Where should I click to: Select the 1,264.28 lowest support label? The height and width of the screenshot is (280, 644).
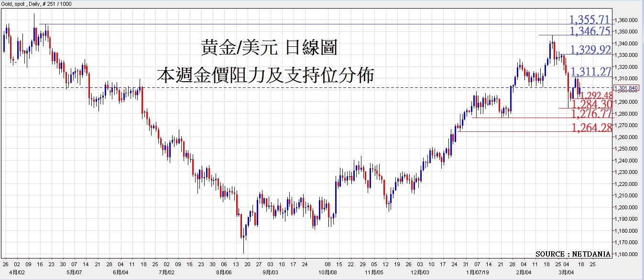pos(591,127)
